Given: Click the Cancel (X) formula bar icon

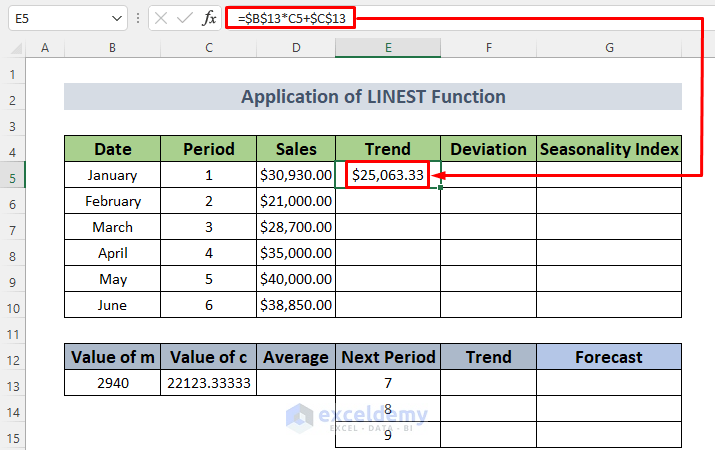Looking at the screenshot, I should click(x=162, y=18).
